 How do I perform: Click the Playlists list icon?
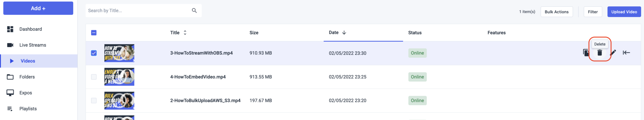coord(10,109)
